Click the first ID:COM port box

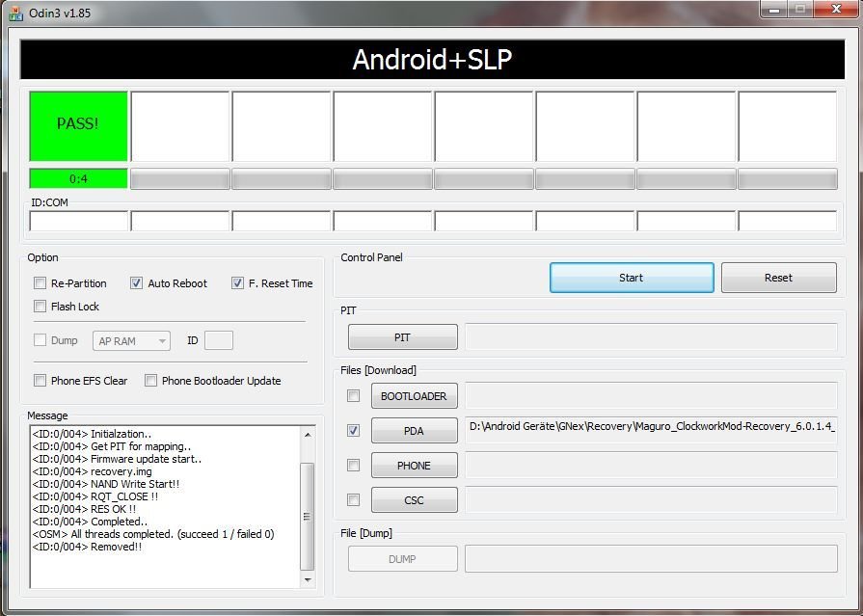click(x=79, y=222)
